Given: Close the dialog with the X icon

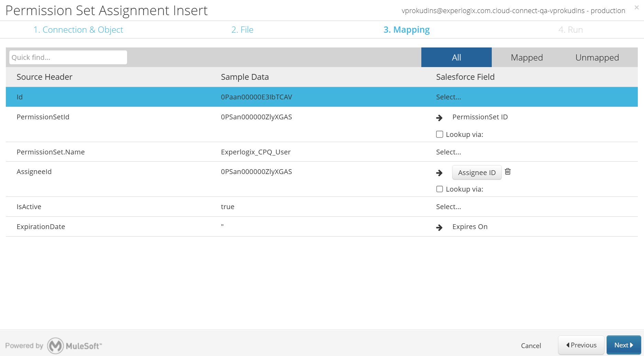Looking at the screenshot, I should pos(636,7).
